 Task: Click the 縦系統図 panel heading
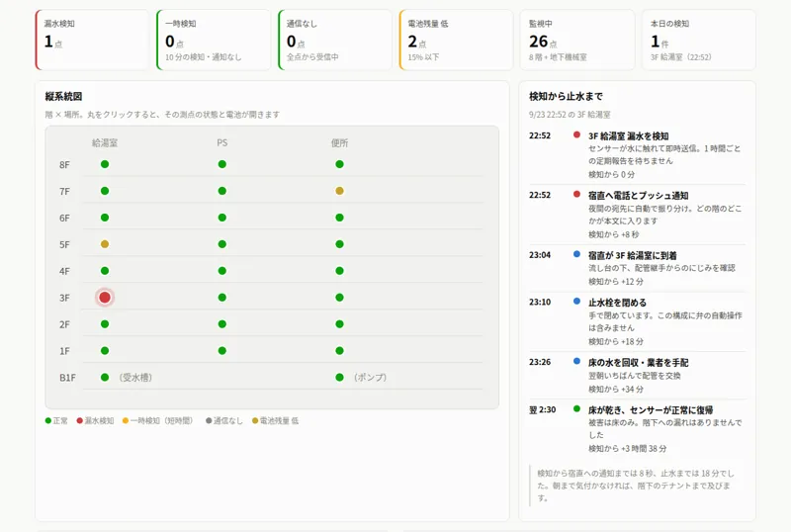(63, 96)
